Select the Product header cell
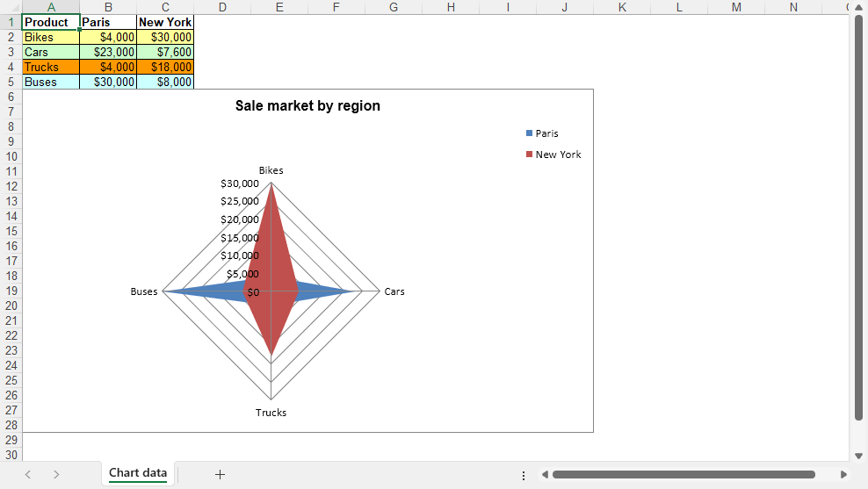This screenshot has width=868, height=489. pyautogui.click(x=51, y=22)
